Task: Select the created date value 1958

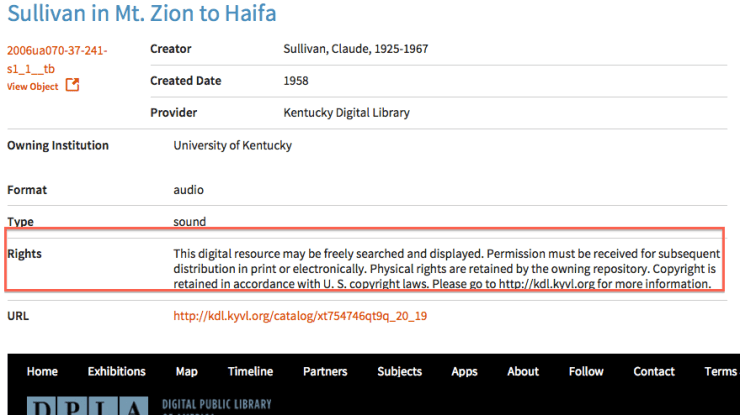Action: [295, 81]
